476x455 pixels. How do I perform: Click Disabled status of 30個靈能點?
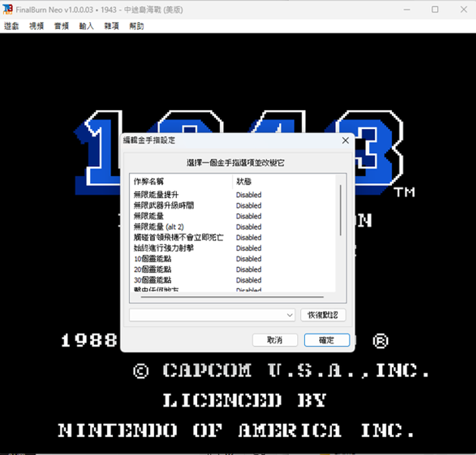pos(249,280)
